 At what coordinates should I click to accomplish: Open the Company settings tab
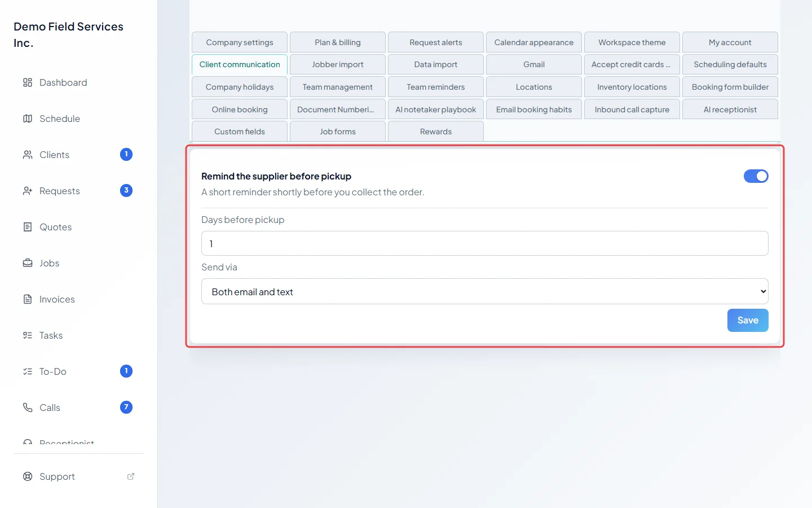(x=240, y=42)
